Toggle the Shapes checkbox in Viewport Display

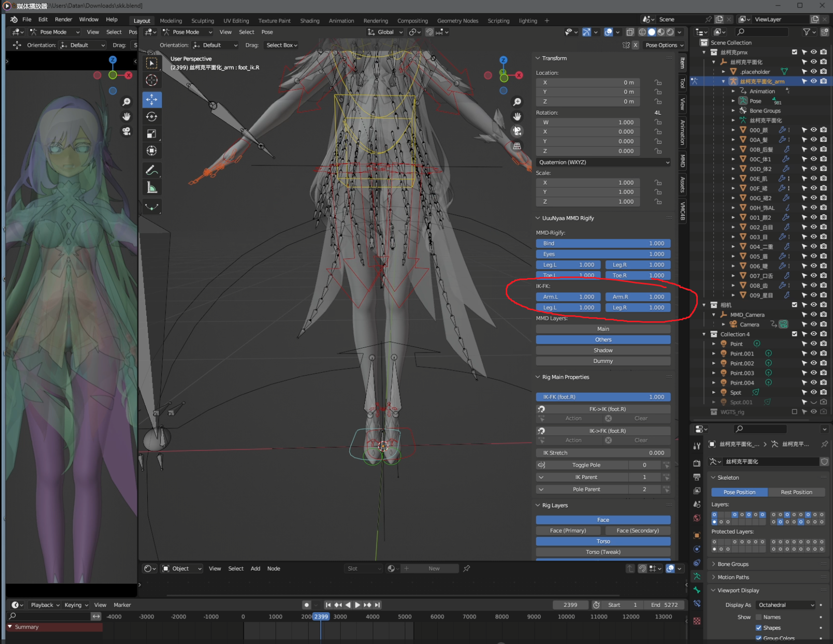click(x=759, y=627)
